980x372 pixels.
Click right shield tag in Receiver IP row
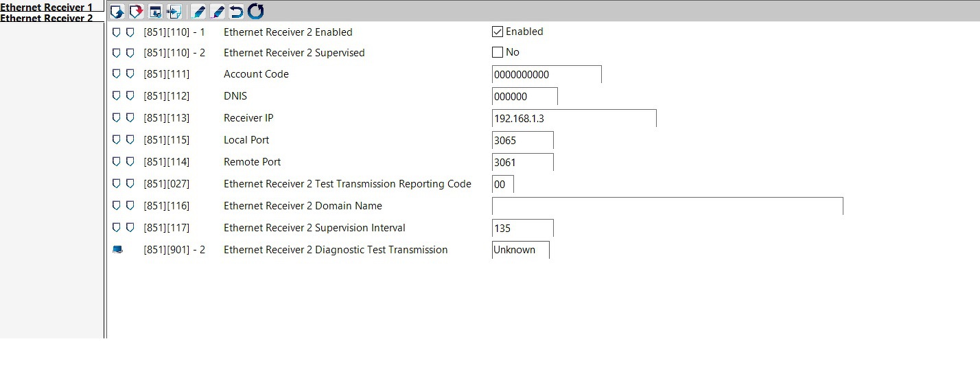tap(130, 118)
